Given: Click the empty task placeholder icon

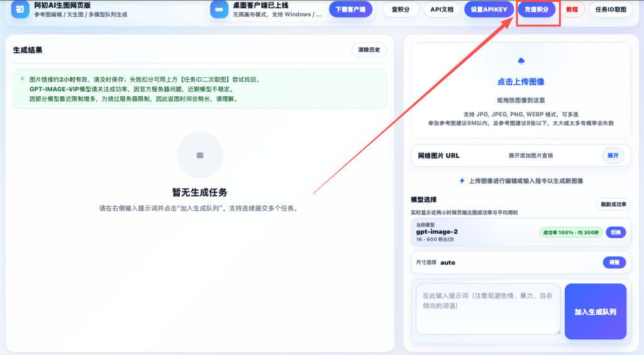Looking at the screenshot, I should (200, 155).
